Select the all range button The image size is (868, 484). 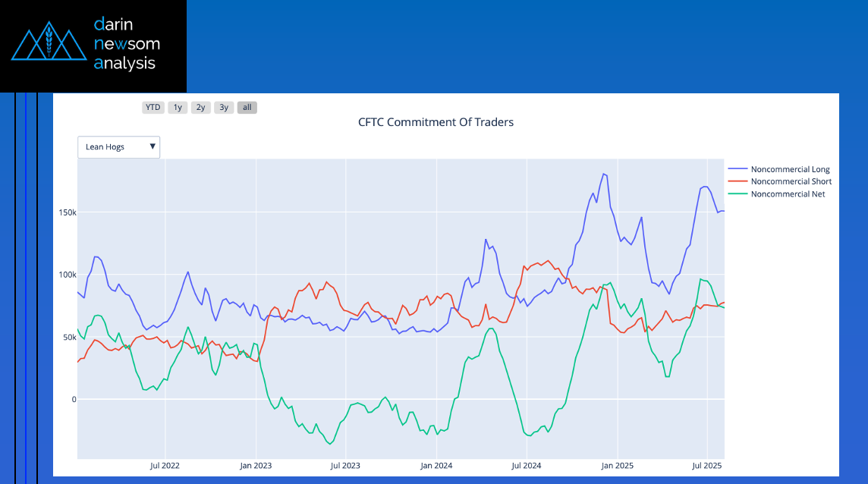coord(247,108)
